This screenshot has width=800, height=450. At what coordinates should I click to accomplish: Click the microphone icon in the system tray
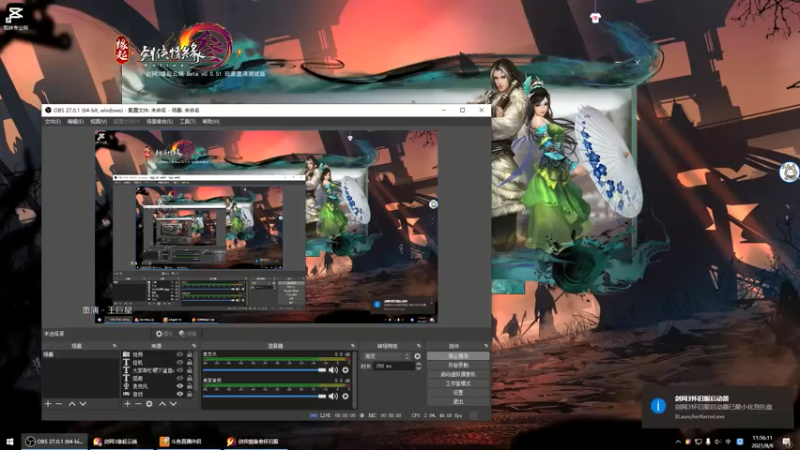(x=708, y=442)
